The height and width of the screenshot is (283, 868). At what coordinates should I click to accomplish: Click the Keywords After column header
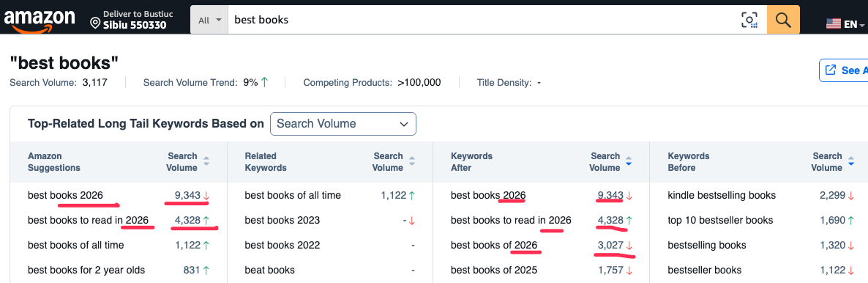(x=471, y=161)
